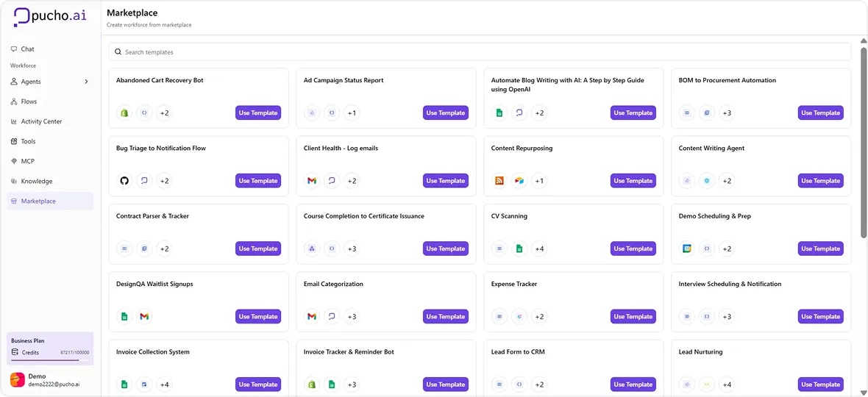Click the scrollbar up arrow

point(863,41)
